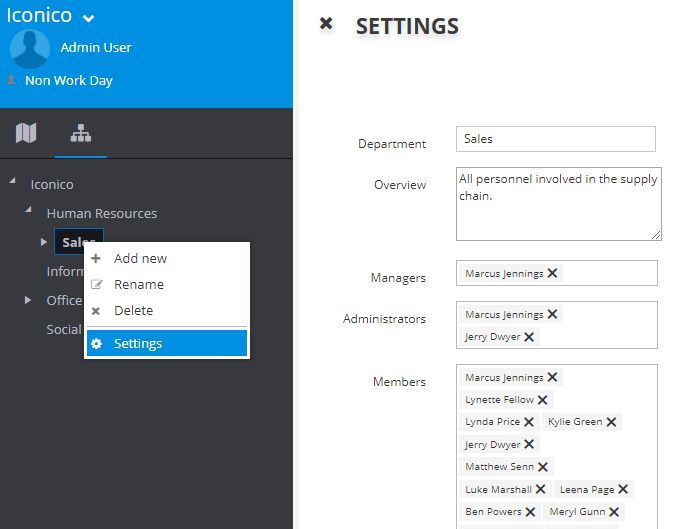Remove Matthew Senn from Members
This screenshot has height=529, width=679.
pos(543,467)
